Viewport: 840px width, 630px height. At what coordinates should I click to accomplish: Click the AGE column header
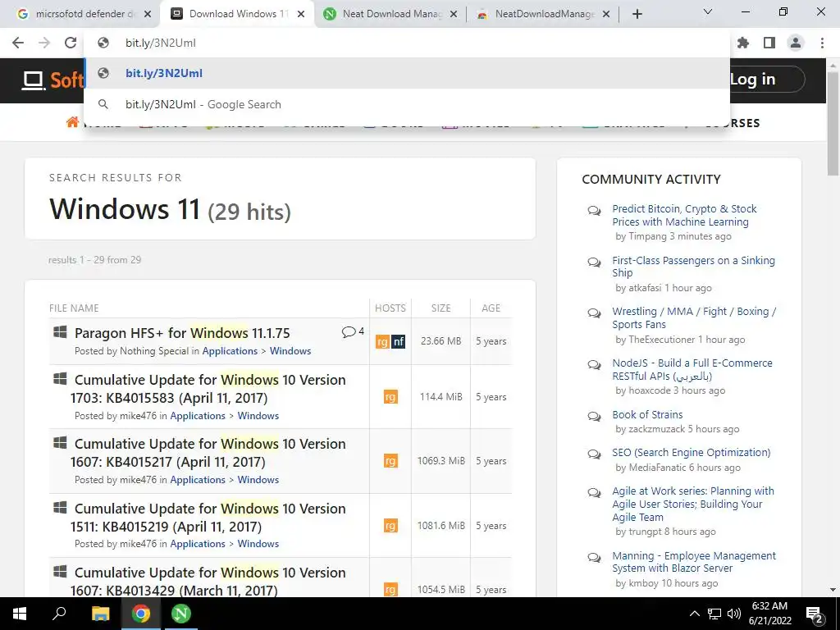click(x=491, y=308)
